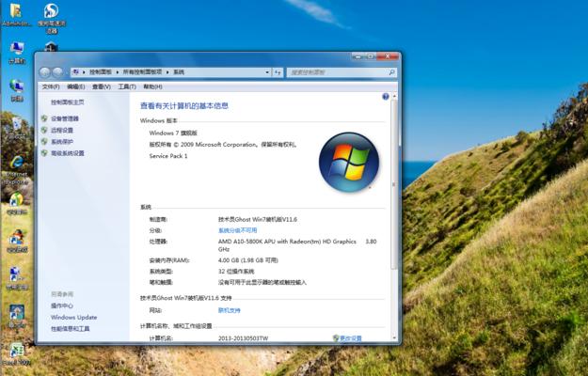588x376 pixels.
Task: Open 高级系统设置 link
Action: 68,153
